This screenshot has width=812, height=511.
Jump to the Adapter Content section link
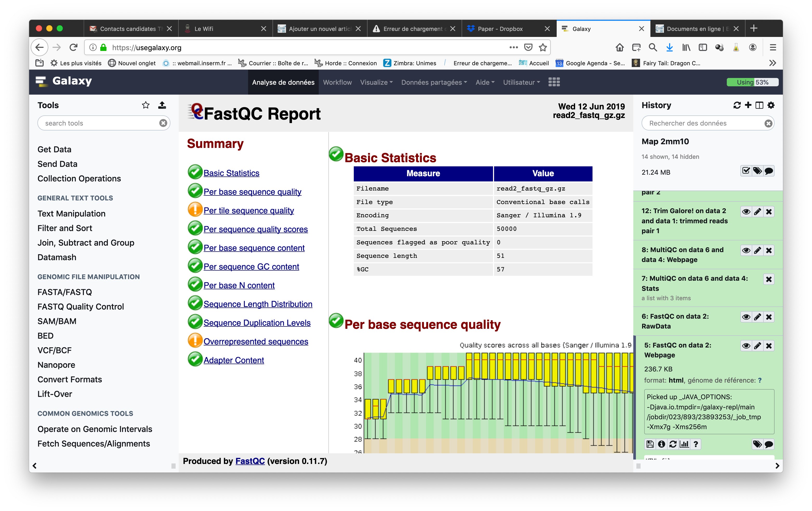(234, 360)
